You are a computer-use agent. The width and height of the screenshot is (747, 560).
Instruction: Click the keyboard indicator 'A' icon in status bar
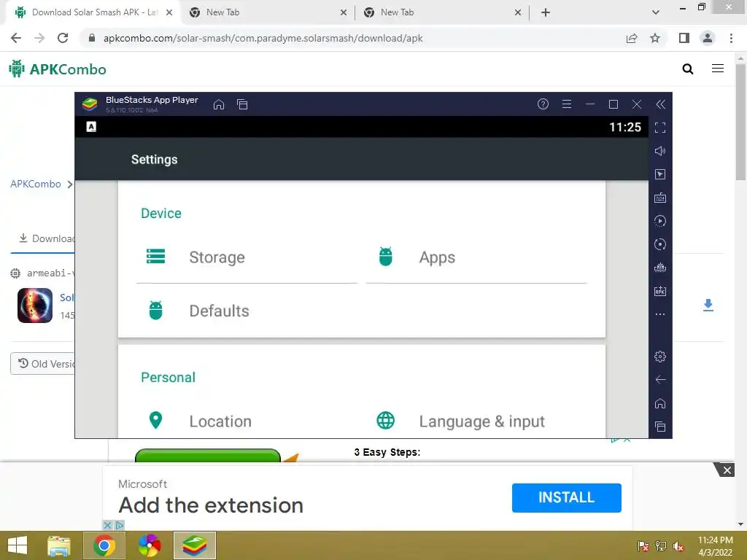[91, 127]
